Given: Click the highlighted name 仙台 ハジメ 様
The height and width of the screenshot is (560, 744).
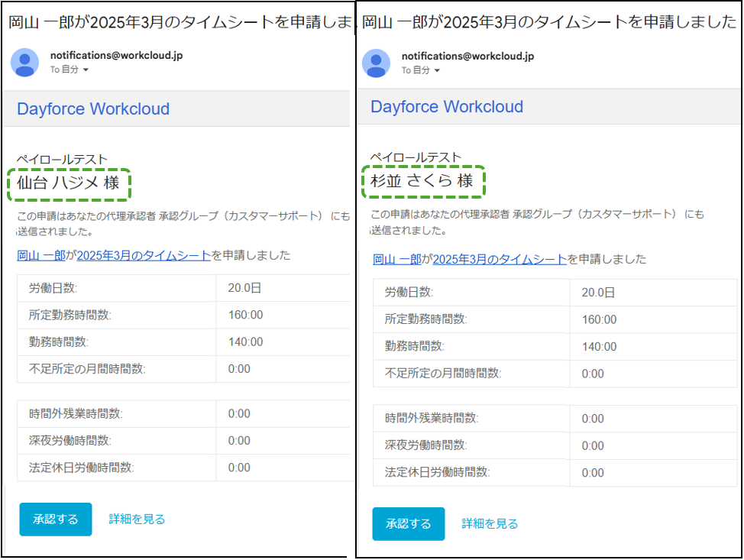Looking at the screenshot, I should click(69, 184).
